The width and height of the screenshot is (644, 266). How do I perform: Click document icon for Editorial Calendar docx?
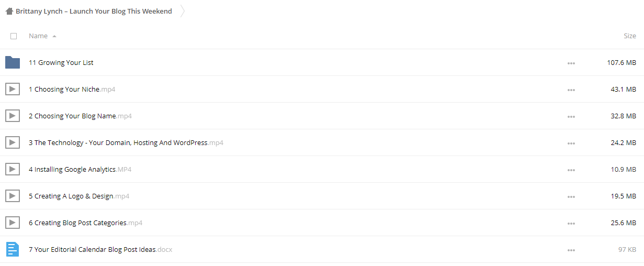click(13, 249)
